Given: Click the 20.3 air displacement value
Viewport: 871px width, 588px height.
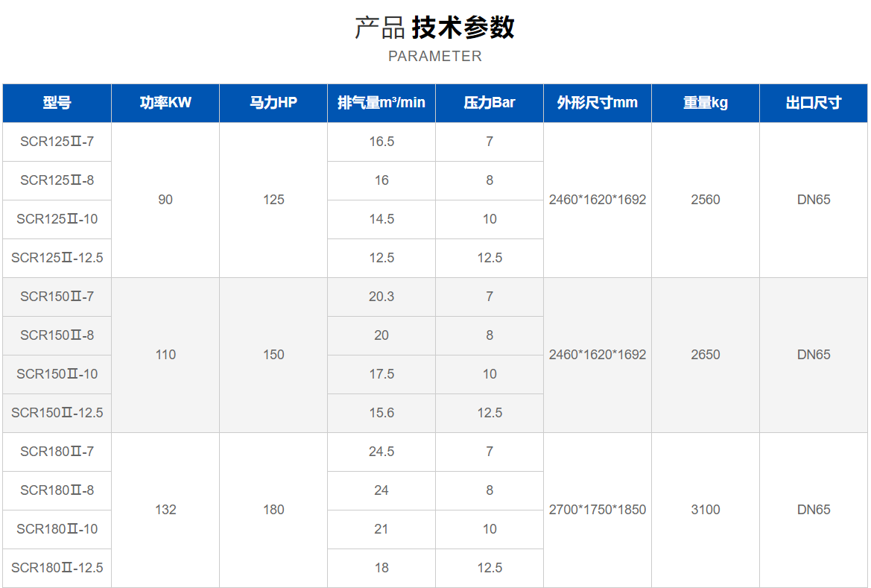Looking at the screenshot, I should (381, 297).
